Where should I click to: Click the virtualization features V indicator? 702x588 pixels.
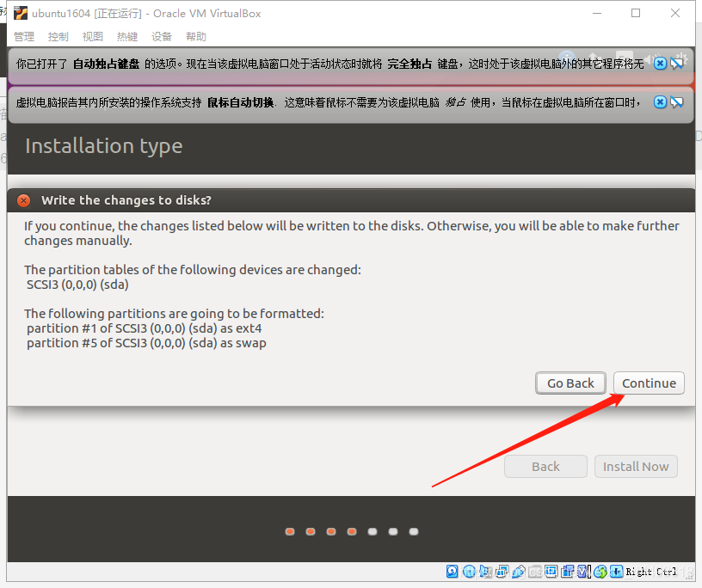tap(583, 572)
